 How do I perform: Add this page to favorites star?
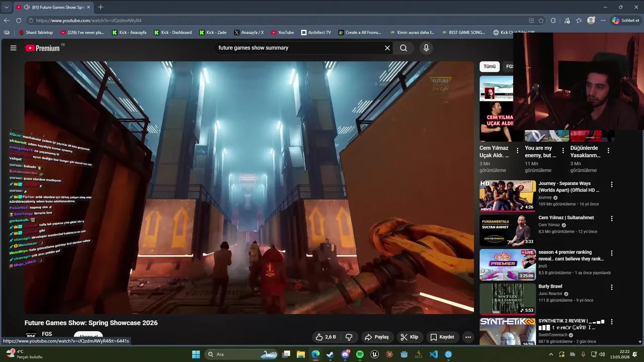[x=541, y=21]
